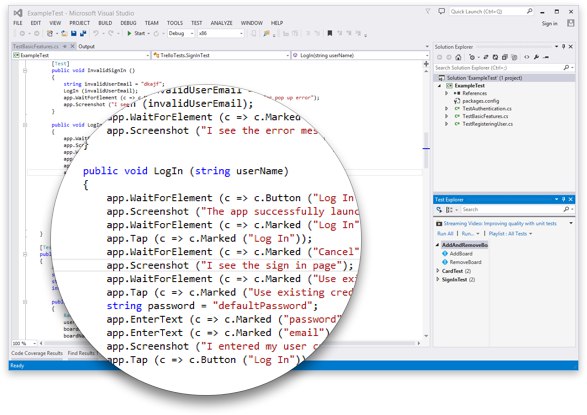Click the notifications flag icon by Quick Launch
Image resolution: width=587 pixels, height=415 pixels.
pyautogui.click(x=428, y=11)
